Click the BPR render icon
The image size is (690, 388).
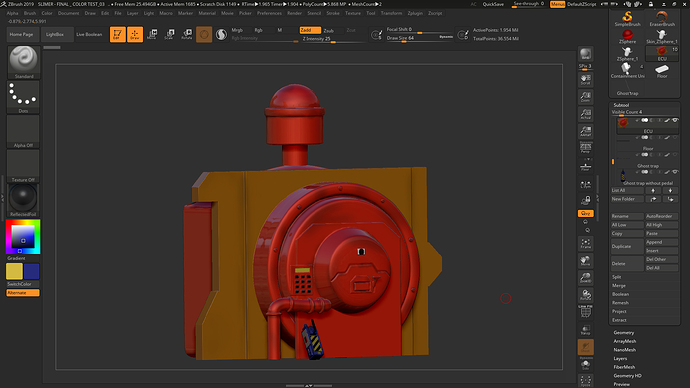[x=585, y=54]
